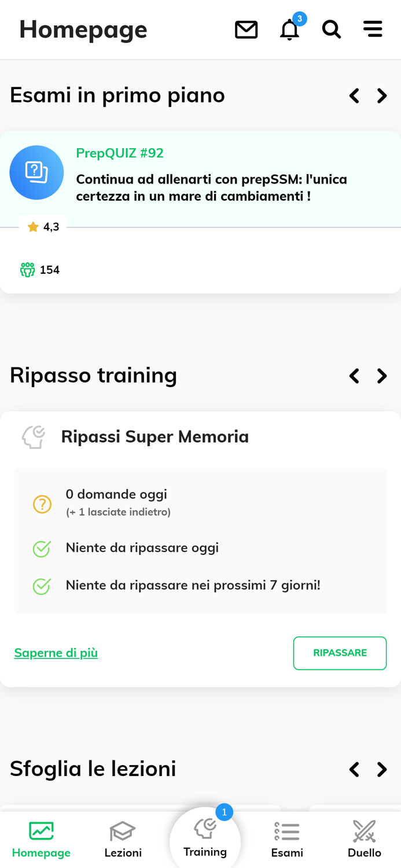Advance Sfoglia le lezioni with right chevron
The width and height of the screenshot is (401, 868).
(382, 770)
